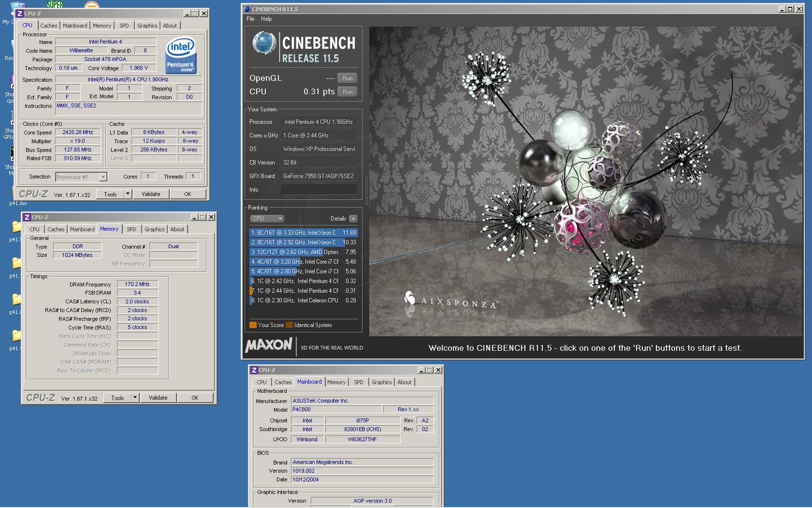812x508 pixels.
Task: Click the Intel Pentium 4 logo badge
Action: (181, 55)
